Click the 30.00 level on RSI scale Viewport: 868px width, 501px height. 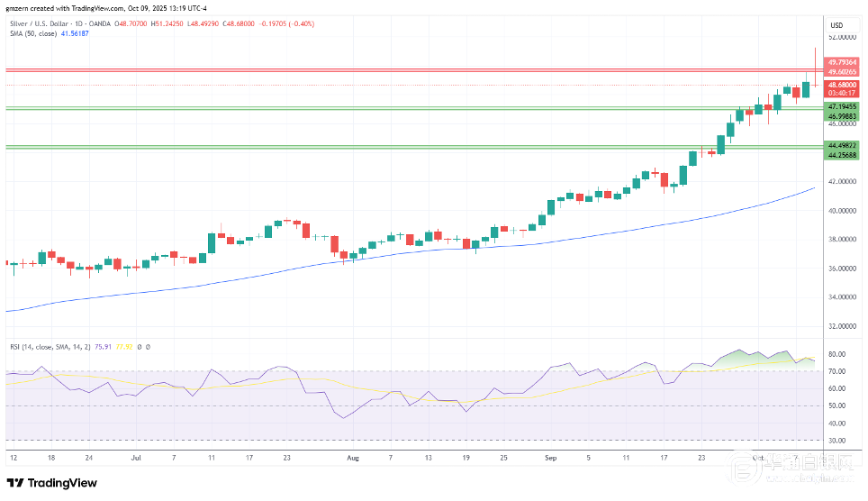tap(836, 440)
